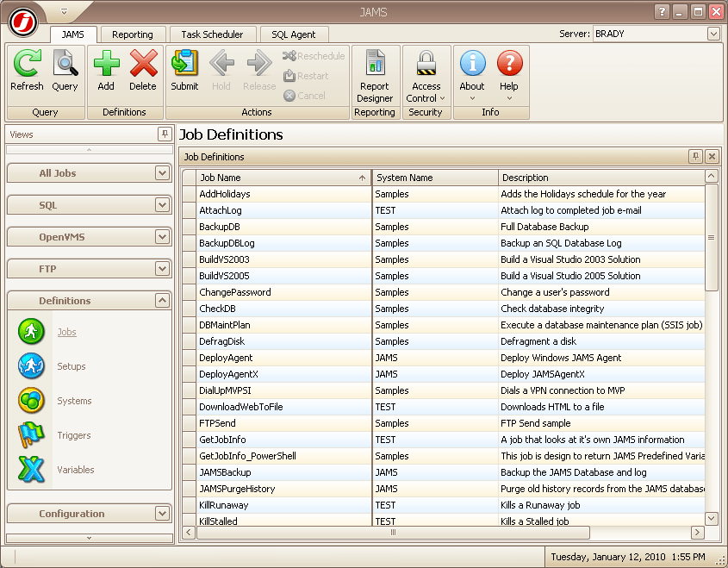The width and height of the screenshot is (728, 568).
Task: Select the KillRunaway job row
Action: (x=444, y=505)
